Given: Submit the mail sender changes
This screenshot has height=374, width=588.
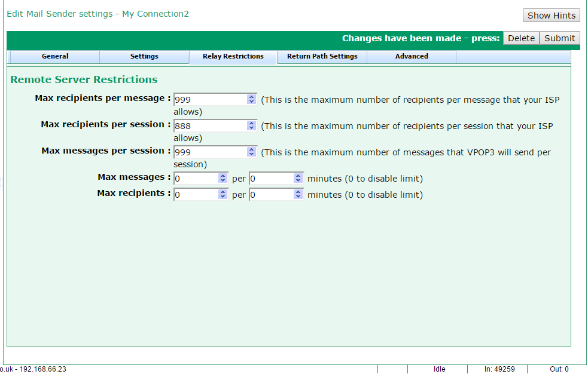Looking at the screenshot, I should tap(559, 38).
